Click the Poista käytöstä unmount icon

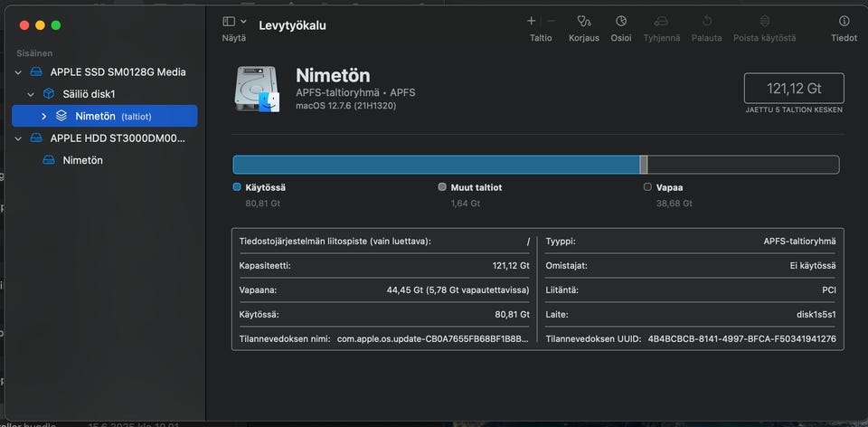[x=765, y=22]
